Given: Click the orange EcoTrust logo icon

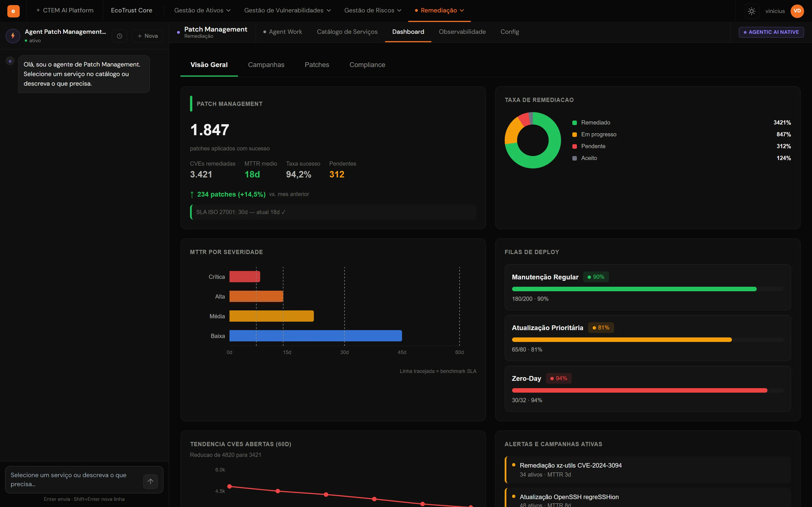Looking at the screenshot, I should coord(13,11).
